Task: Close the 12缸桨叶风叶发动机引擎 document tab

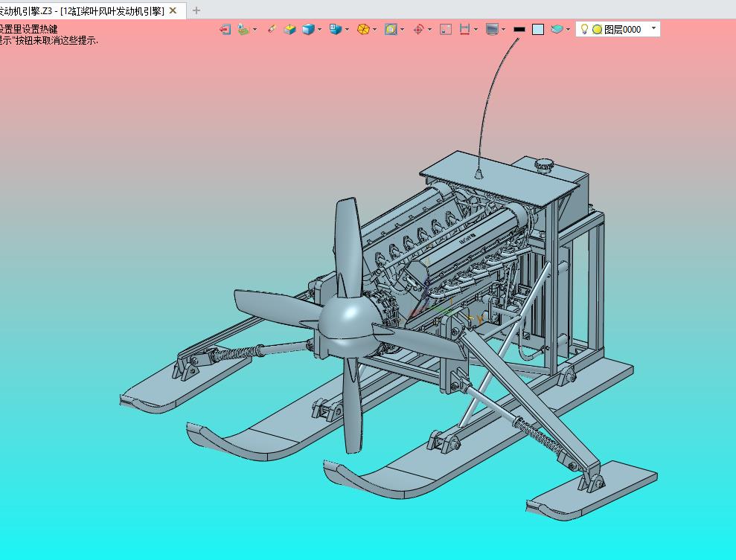Action: point(173,10)
